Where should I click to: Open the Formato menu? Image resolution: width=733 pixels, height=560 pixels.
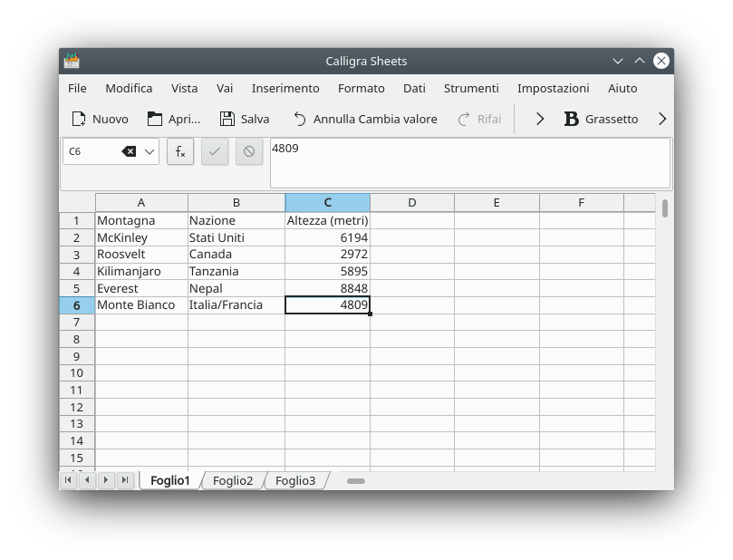[x=361, y=88]
